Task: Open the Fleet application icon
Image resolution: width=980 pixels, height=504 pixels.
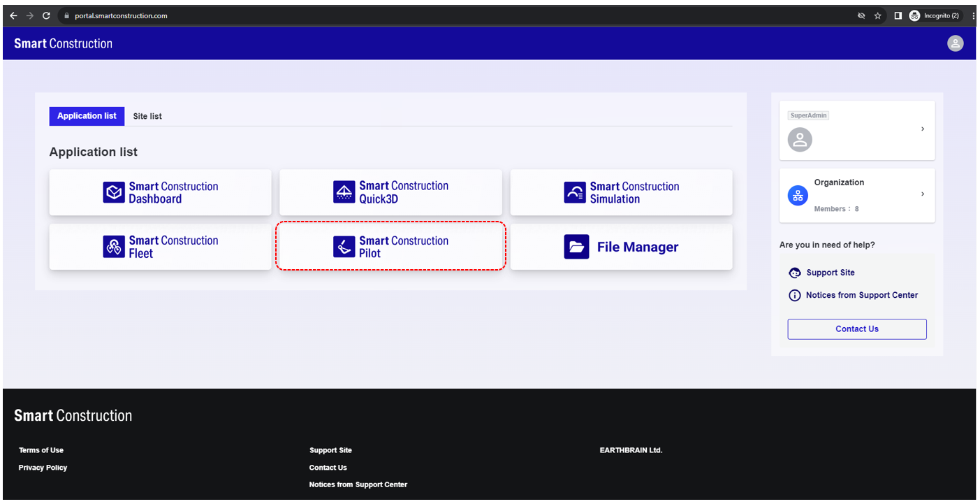Action: point(114,247)
